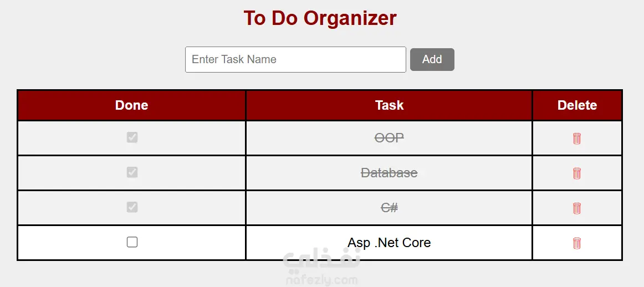Select the Asp .Net Core task name
The width and height of the screenshot is (644, 287).
(x=389, y=243)
